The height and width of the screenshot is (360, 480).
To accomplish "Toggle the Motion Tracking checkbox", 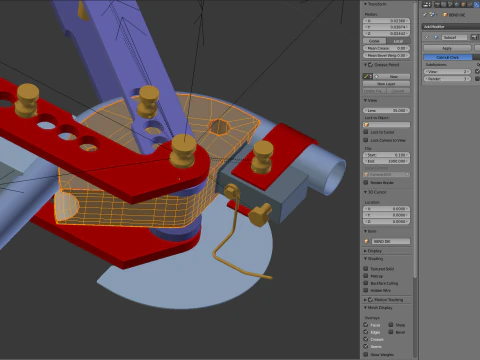I will click(370, 300).
